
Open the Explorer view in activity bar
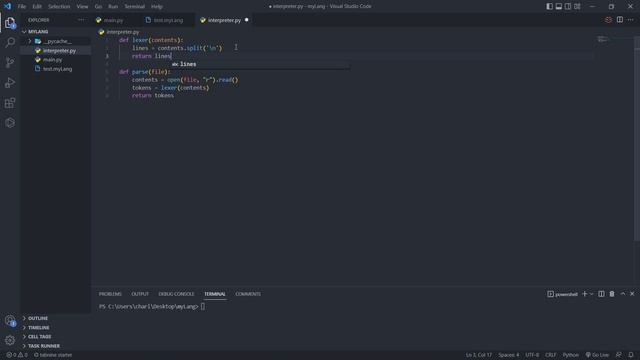[10, 23]
